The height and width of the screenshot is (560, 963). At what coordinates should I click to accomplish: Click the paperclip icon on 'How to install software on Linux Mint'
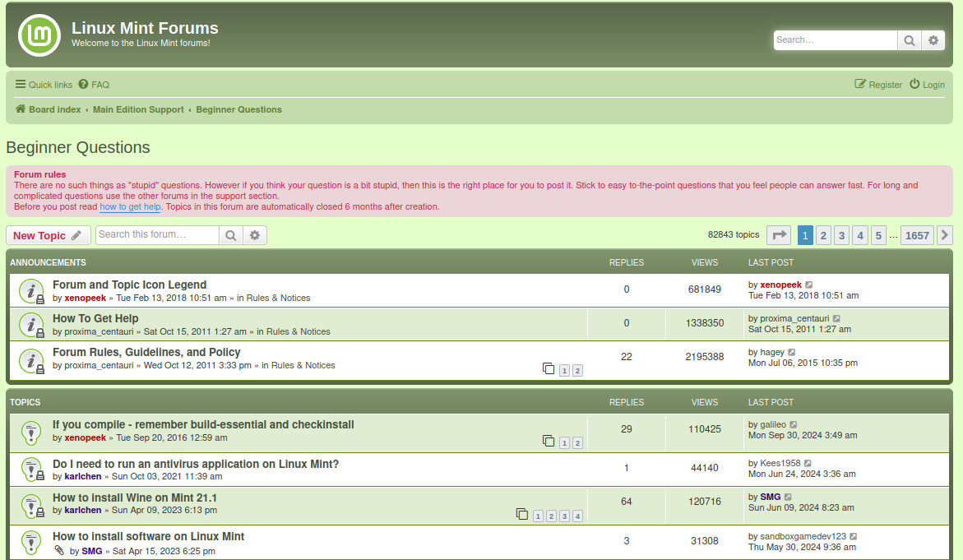click(x=58, y=551)
